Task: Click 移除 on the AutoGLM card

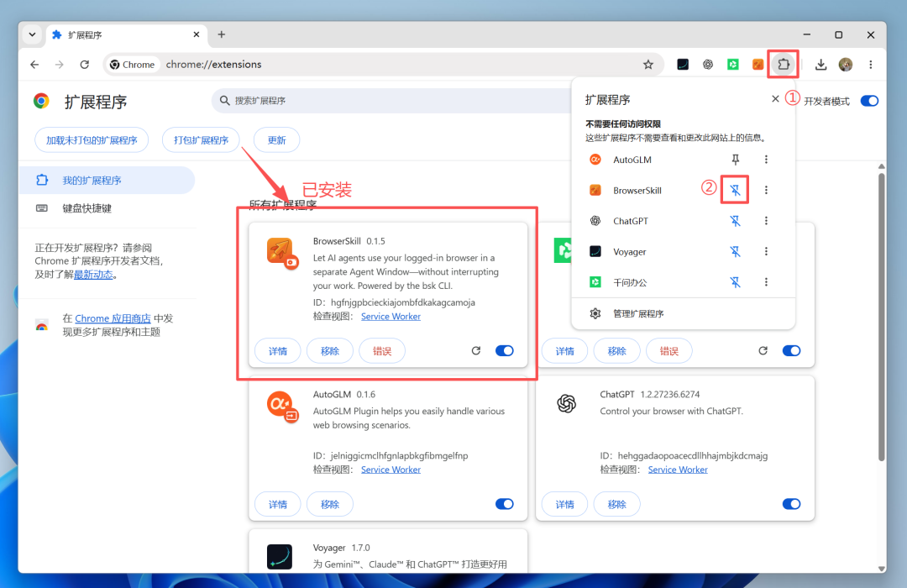Action: pos(330,504)
